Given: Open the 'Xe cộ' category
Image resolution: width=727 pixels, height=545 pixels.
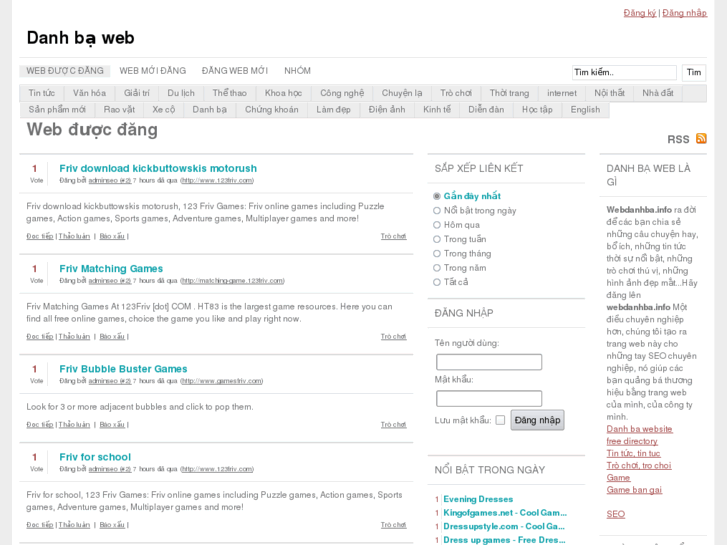Looking at the screenshot, I should point(164,109).
